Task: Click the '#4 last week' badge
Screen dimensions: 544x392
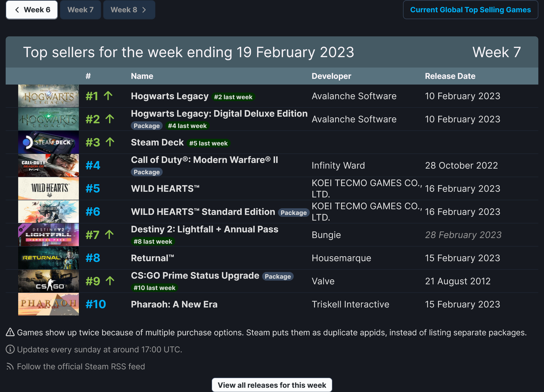Action: pos(187,126)
